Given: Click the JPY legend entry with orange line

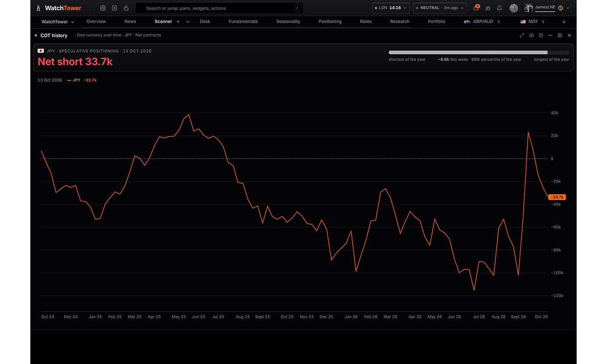Looking at the screenshot, I should click(82, 80).
